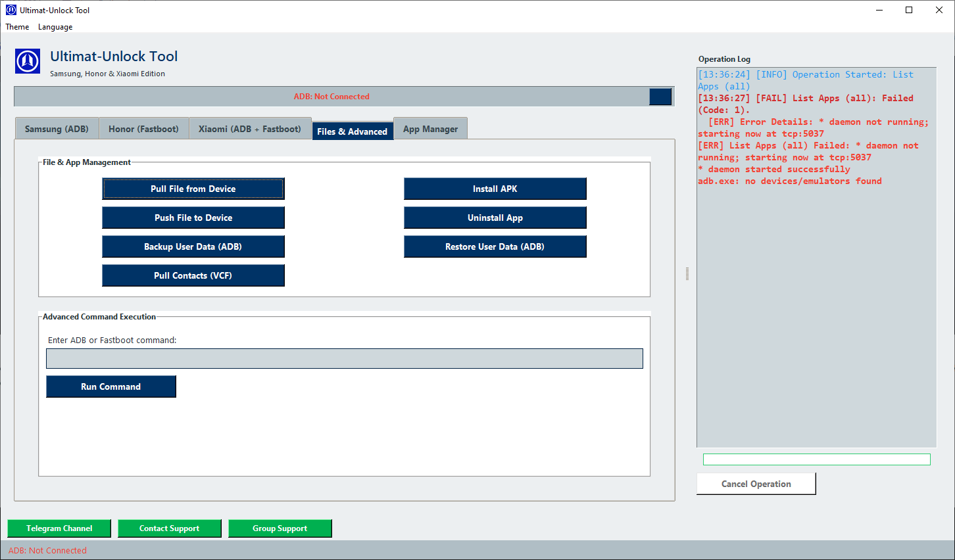Click Pull File from Device
Viewport: 955px width, 560px height.
point(193,189)
